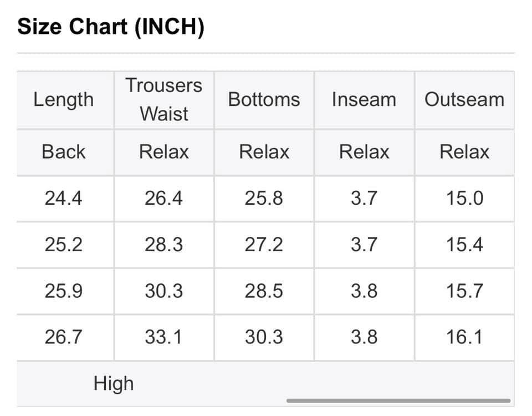Select the 26.4 waist value
This screenshot has height=416, width=532.
(164, 199)
